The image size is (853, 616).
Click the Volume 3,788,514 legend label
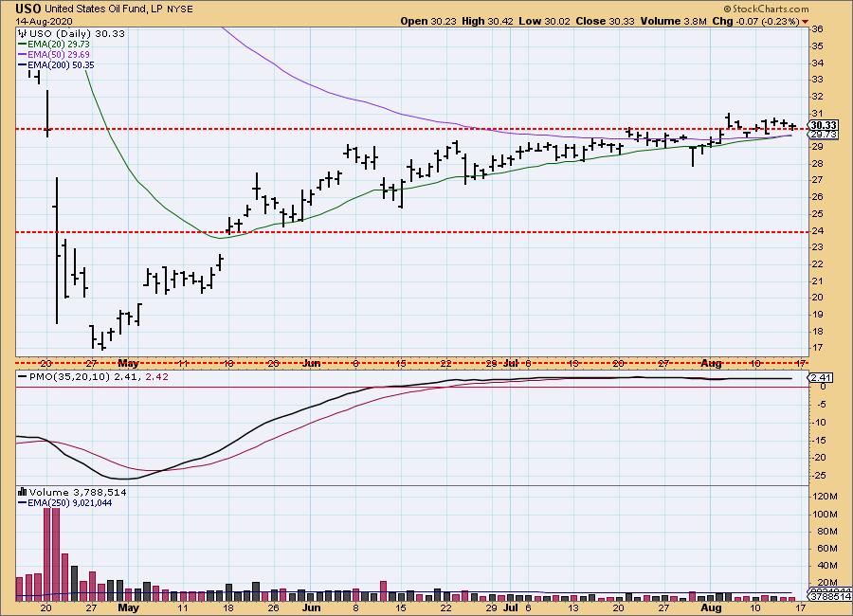click(78, 492)
